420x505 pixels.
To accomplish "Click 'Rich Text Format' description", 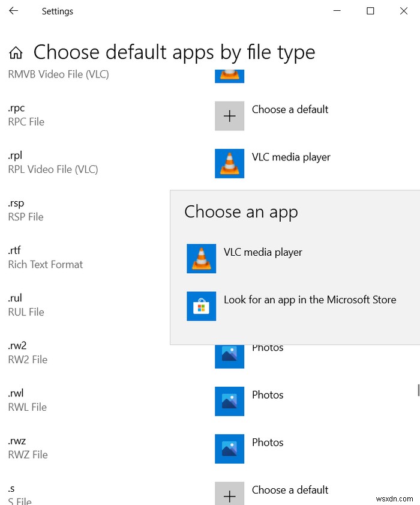I will click(x=46, y=264).
